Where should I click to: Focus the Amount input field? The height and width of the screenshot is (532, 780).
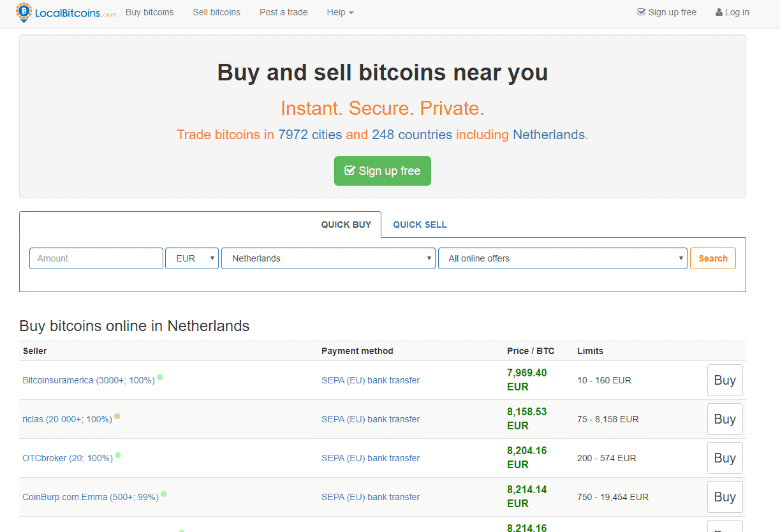coord(96,258)
